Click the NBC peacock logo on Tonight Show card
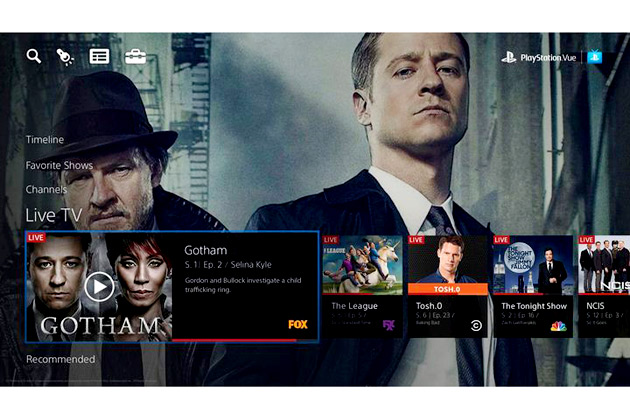 point(558,326)
